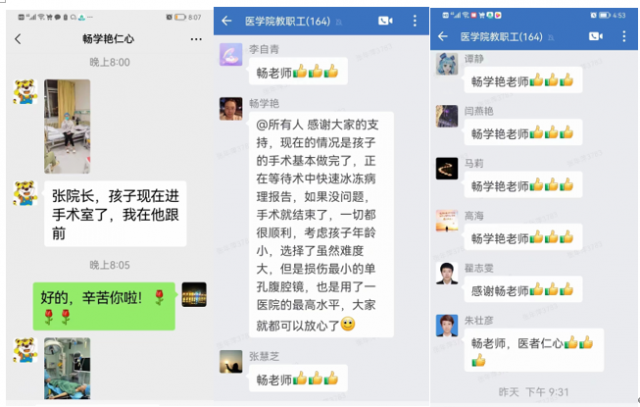Tap 张慧芝's avatar picture
Viewport: 640px width, 407px height.
(231, 361)
